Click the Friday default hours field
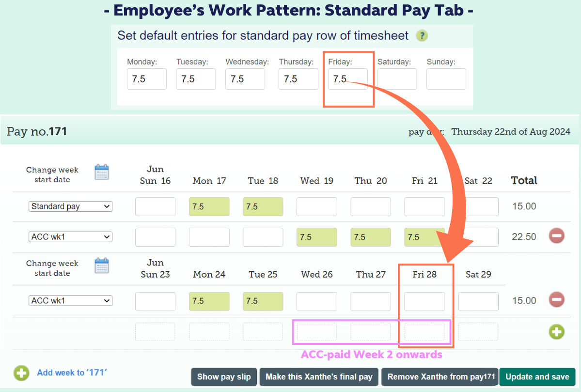Image resolution: width=581 pixels, height=392 pixels. (347, 79)
